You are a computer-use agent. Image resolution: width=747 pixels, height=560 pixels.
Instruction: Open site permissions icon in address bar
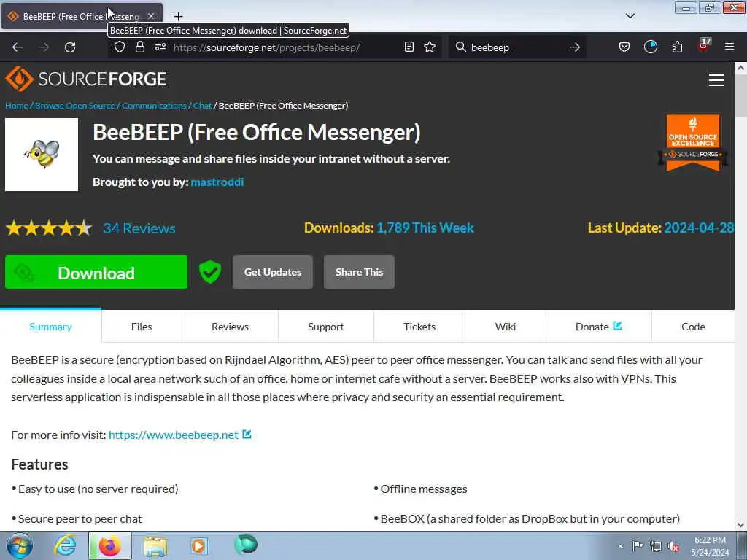tap(160, 47)
